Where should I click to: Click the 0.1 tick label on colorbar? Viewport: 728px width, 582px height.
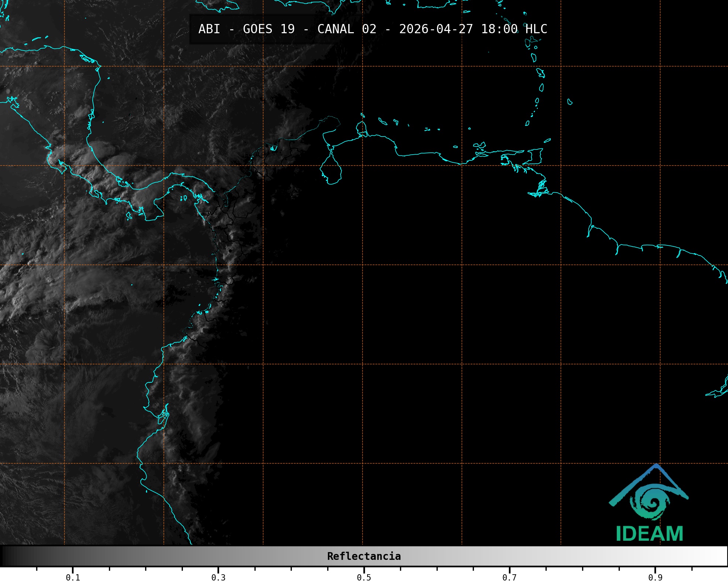73,577
